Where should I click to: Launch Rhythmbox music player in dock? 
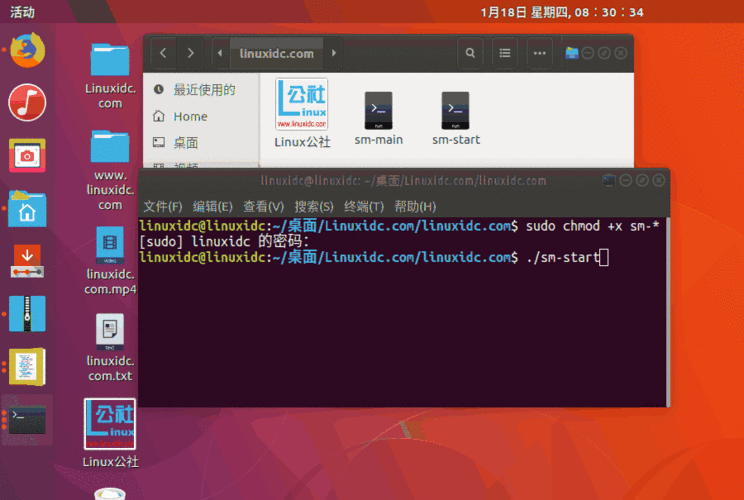point(27,102)
